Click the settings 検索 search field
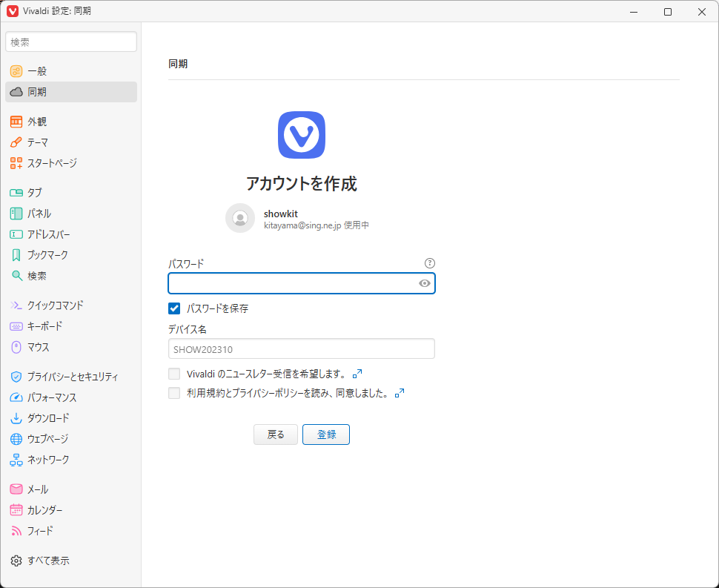The image size is (719, 588). (71, 42)
